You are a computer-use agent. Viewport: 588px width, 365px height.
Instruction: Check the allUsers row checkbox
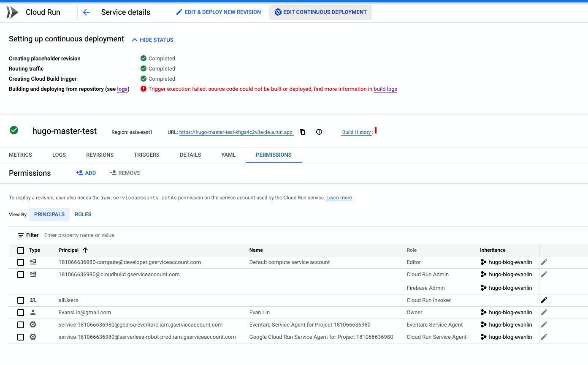click(21, 300)
